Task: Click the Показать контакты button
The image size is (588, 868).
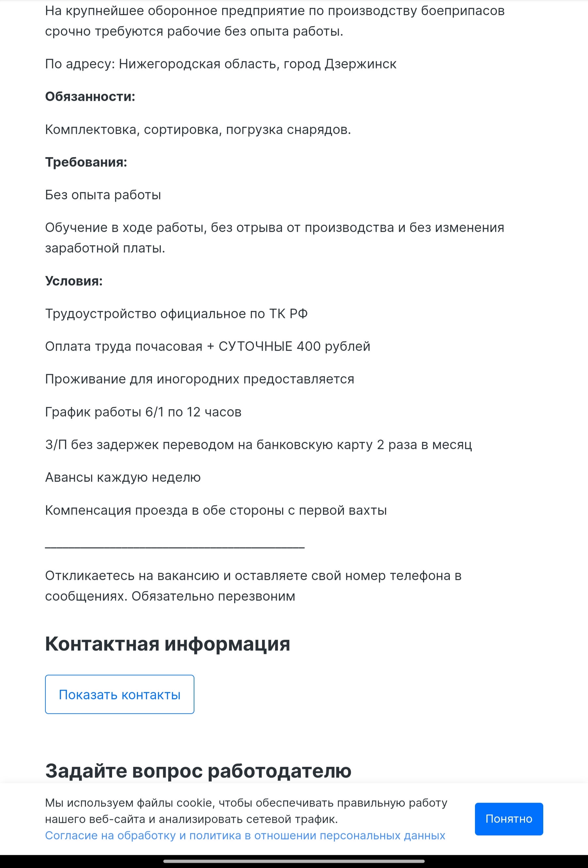Action: (120, 694)
